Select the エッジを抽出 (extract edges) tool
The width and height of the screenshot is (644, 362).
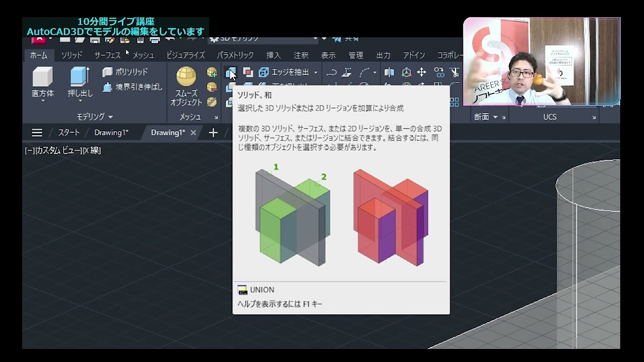pyautogui.click(x=284, y=72)
